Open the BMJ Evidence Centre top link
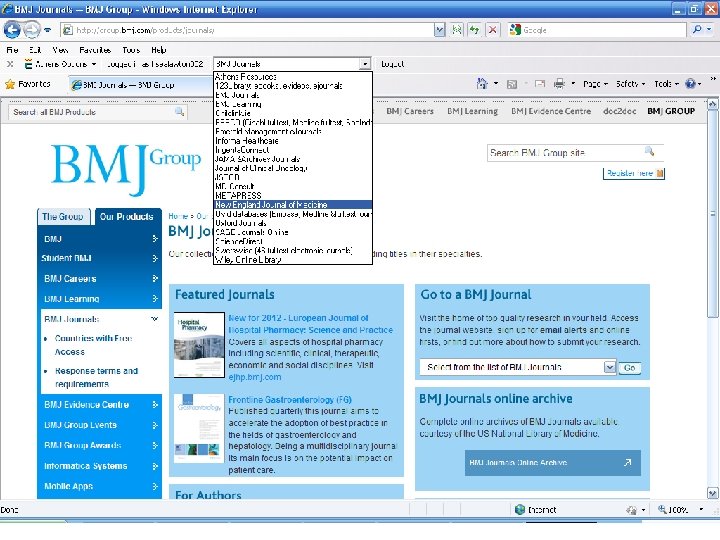 551,111
